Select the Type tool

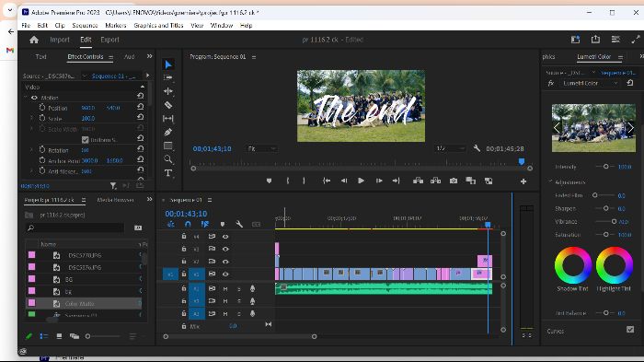pyautogui.click(x=168, y=173)
